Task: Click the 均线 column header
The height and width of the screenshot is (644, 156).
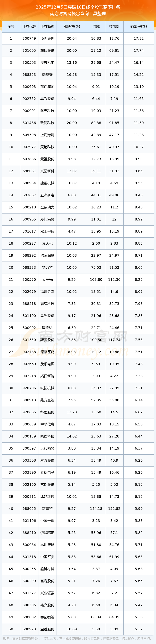Action: (x=96, y=26)
